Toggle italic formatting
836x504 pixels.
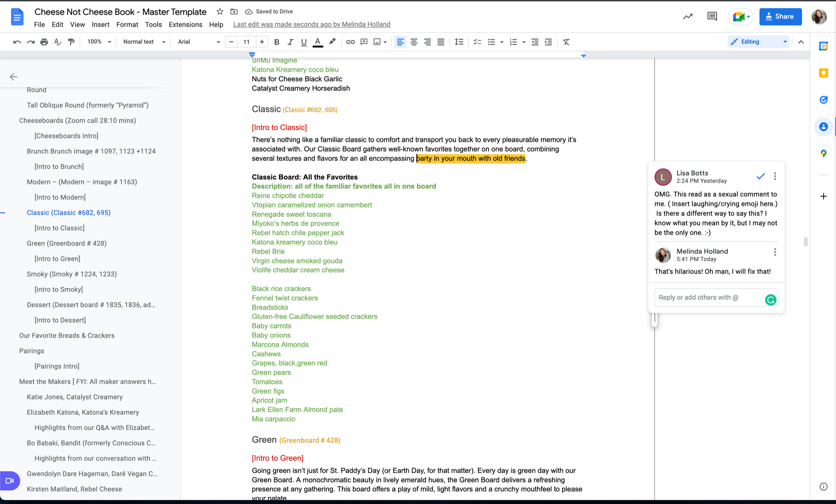[290, 42]
